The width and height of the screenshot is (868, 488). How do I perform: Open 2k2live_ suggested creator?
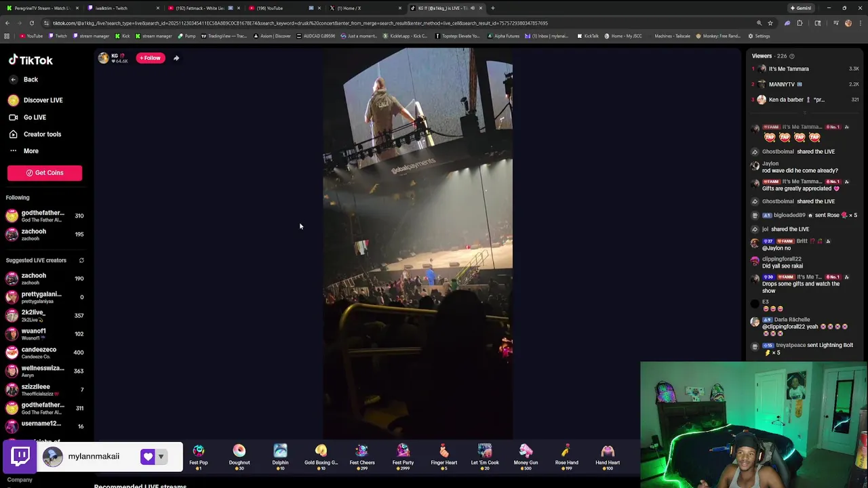tap(44, 315)
